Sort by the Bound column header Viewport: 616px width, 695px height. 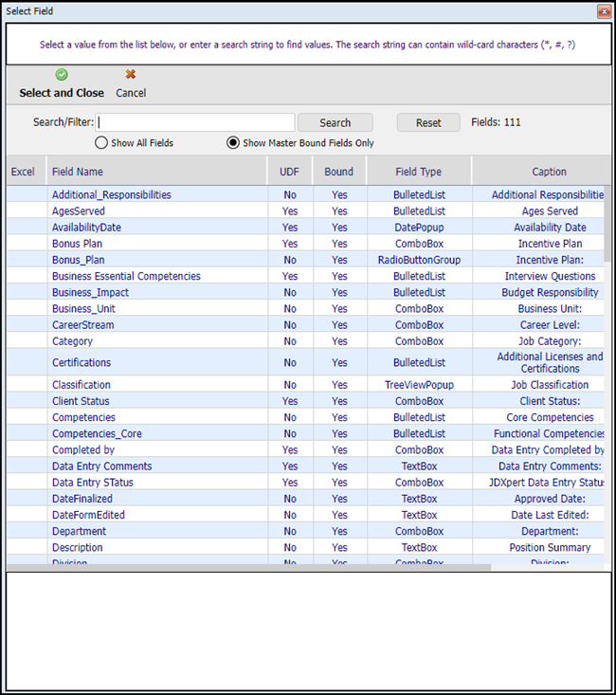(339, 172)
